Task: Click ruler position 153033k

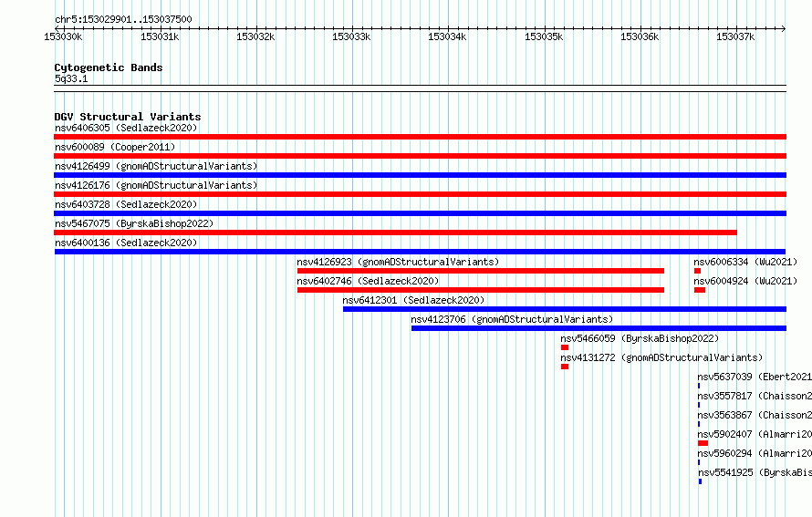Action: (x=351, y=36)
